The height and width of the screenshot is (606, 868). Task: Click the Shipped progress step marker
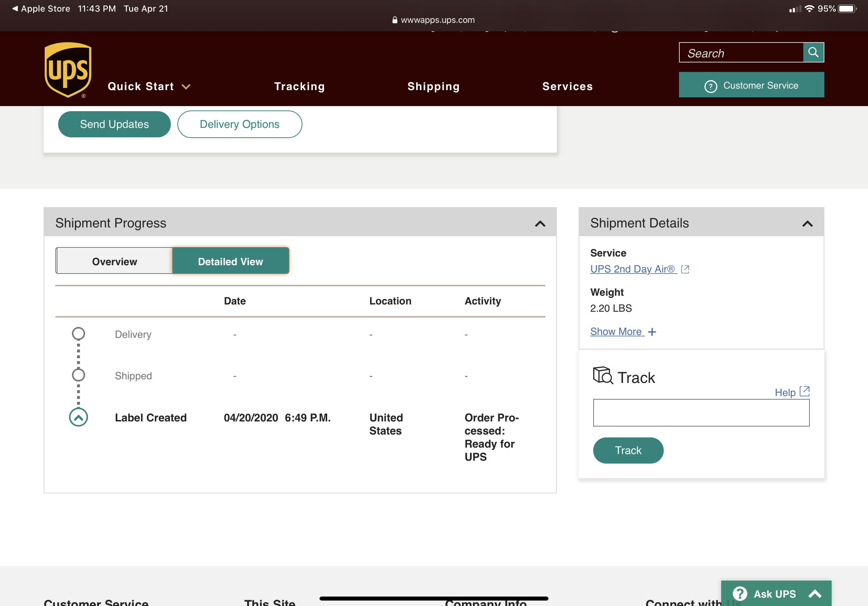click(78, 375)
